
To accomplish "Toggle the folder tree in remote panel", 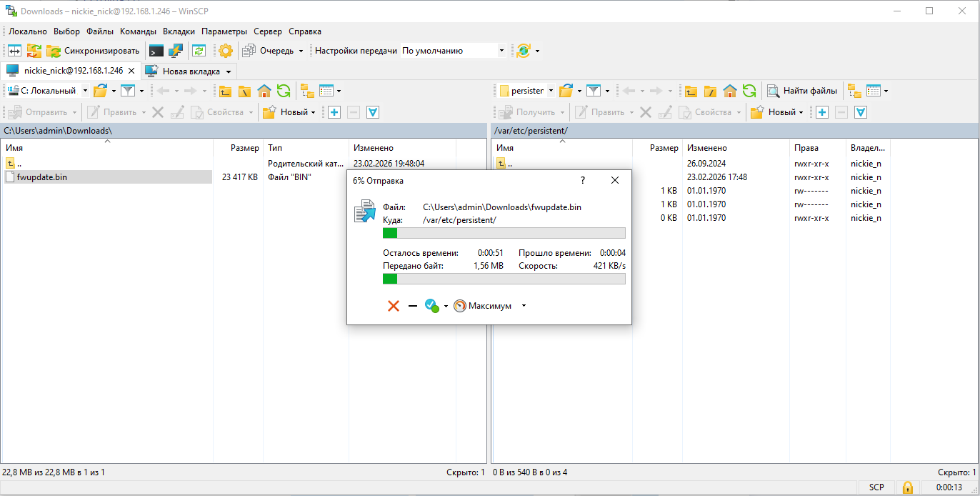I will pos(854,91).
